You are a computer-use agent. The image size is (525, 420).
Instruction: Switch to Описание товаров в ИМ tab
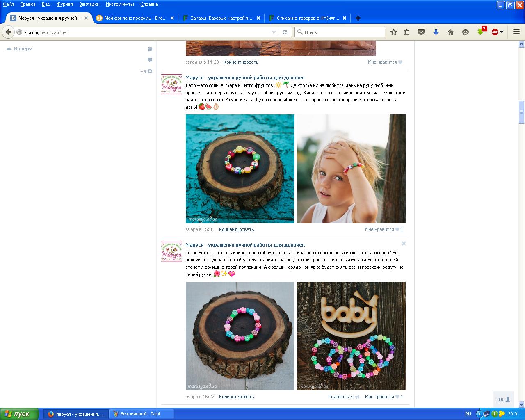click(308, 18)
